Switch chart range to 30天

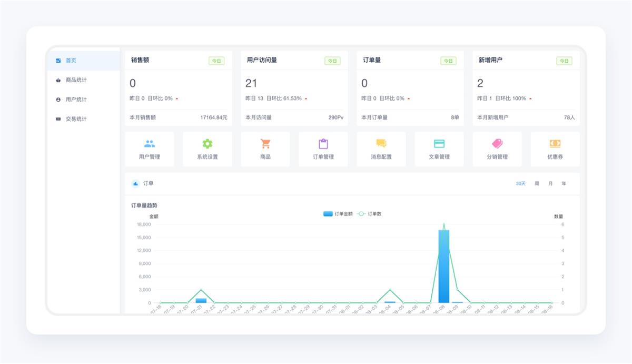pos(520,183)
